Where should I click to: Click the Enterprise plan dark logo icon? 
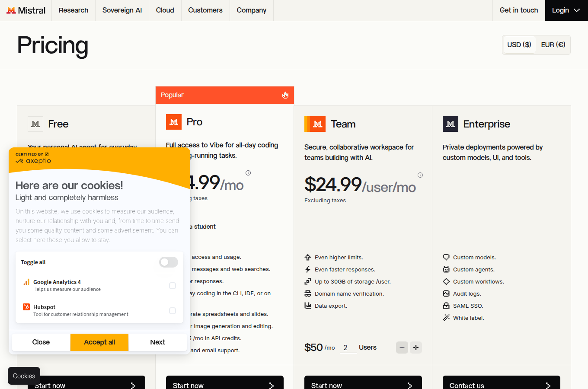point(451,124)
